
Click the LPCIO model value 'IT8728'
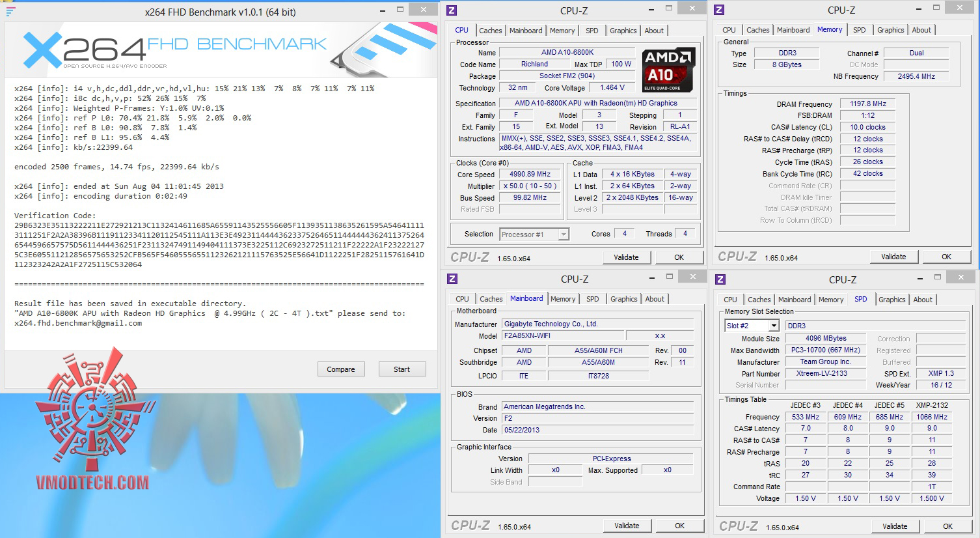coord(598,376)
